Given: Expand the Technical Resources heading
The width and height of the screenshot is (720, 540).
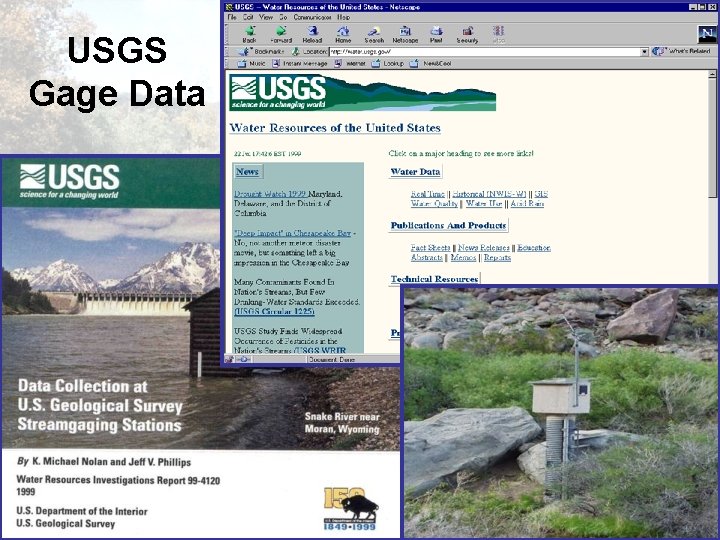Looking at the screenshot, I should point(434,279).
